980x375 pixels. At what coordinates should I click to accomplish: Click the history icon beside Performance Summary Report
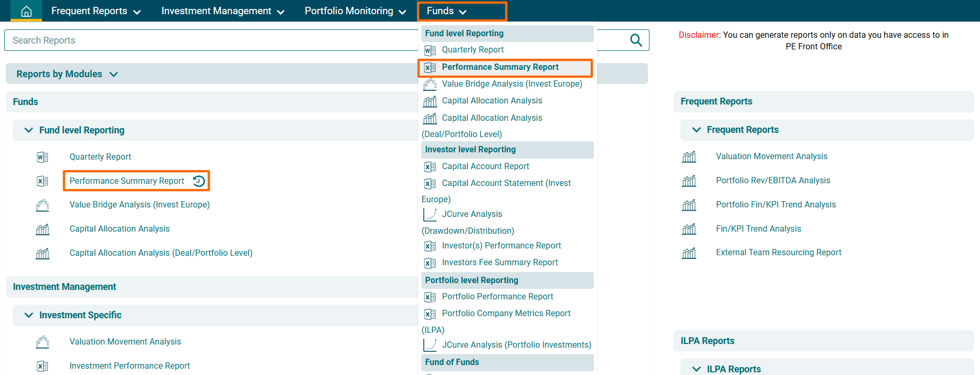coord(199,181)
